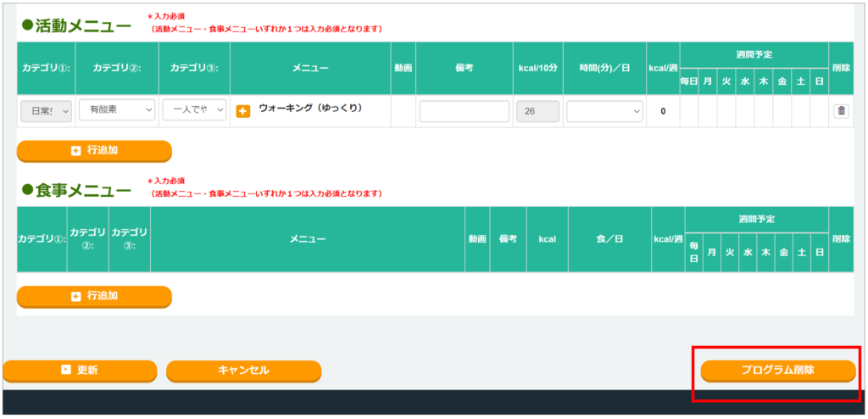
Task: Click the 動画 cell in the walking row
Action: [x=403, y=111]
